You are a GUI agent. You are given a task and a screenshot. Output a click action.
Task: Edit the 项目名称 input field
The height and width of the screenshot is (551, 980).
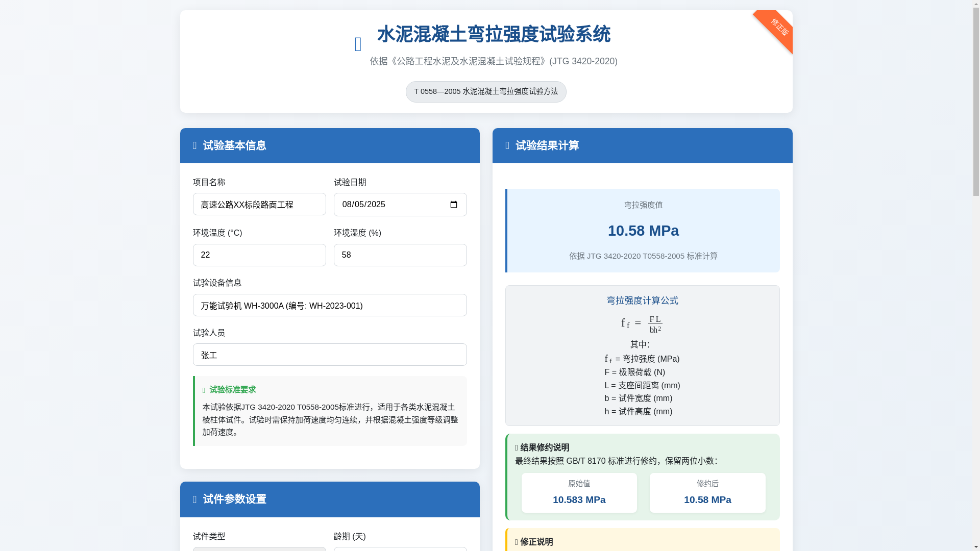coord(259,204)
